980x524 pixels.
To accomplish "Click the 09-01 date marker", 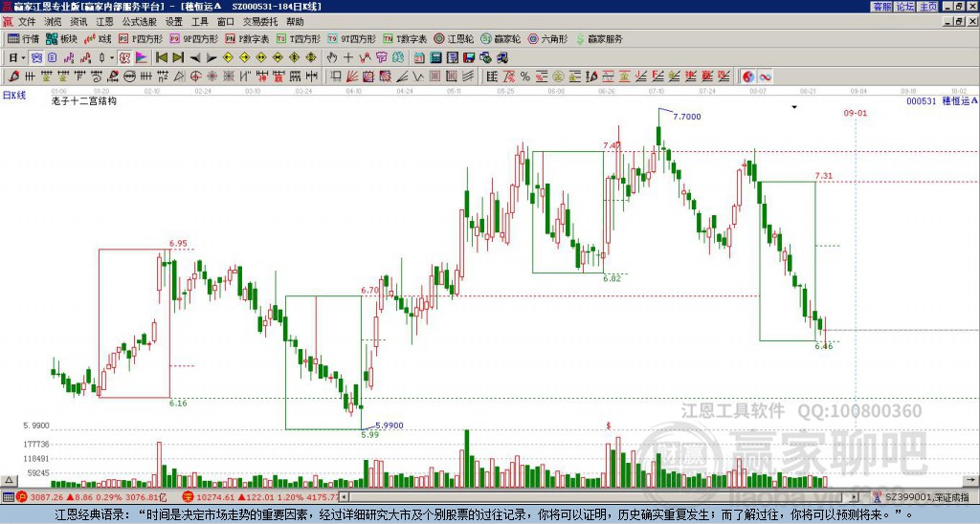I will (855, 113).
